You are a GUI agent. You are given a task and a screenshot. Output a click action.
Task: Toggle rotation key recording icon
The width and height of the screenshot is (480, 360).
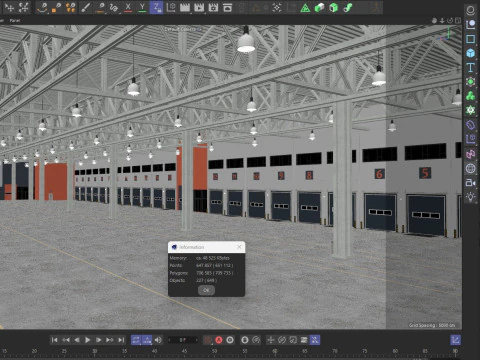(x=282, y=340)
